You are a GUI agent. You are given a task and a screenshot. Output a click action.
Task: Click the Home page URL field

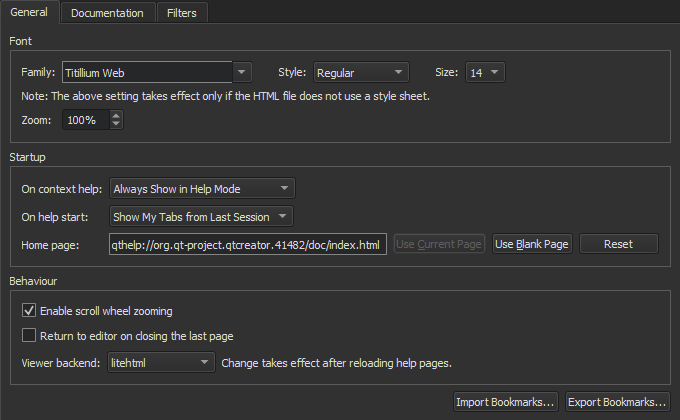point(247,245)
